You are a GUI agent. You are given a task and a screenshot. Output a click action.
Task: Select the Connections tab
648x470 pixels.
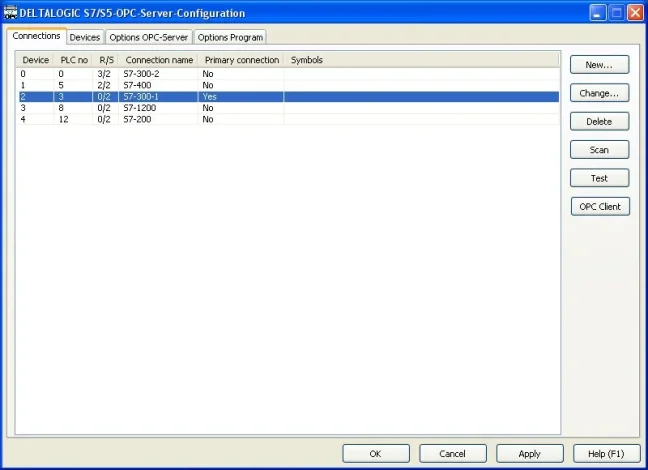point(37,36)
